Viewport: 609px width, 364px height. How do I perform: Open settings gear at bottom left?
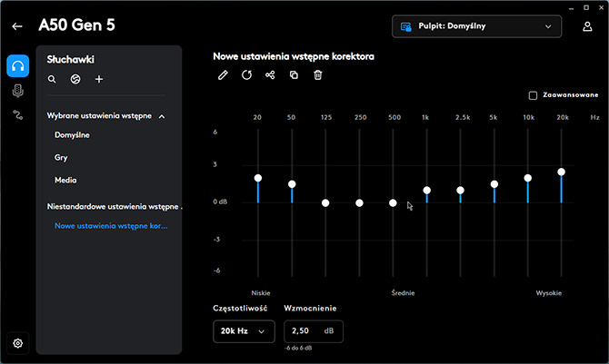tap(18, 343)
